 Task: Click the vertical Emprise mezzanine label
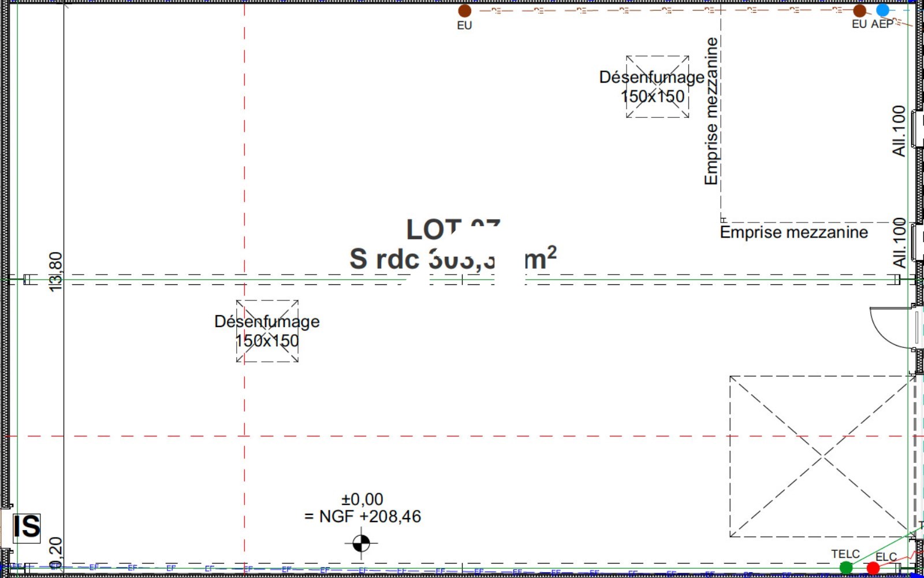[711, 111]
